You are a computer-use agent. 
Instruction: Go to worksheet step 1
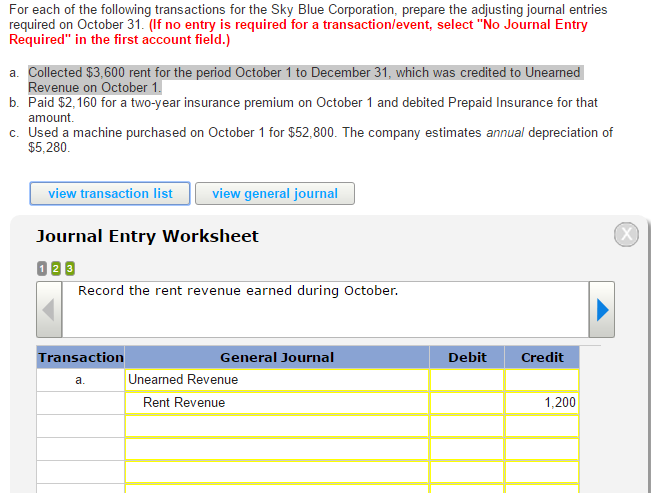pyautogui.click(x=42, y=269)
